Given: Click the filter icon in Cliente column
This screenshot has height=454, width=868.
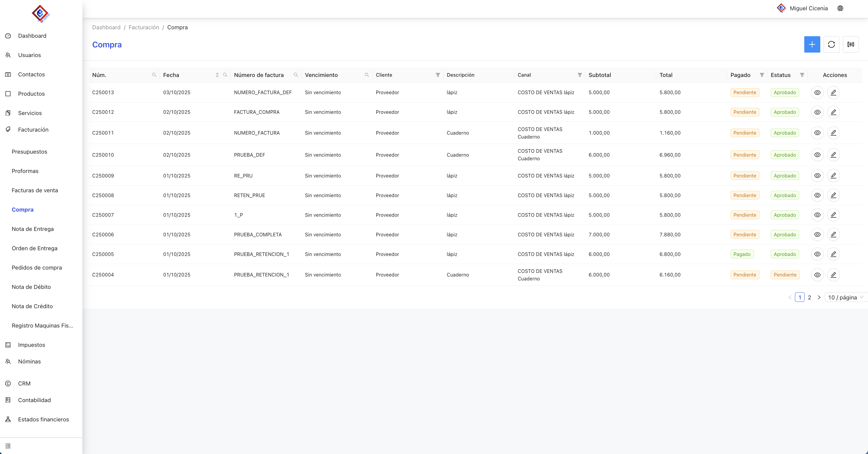Looking at the screenshot, I should click(438, 75).
